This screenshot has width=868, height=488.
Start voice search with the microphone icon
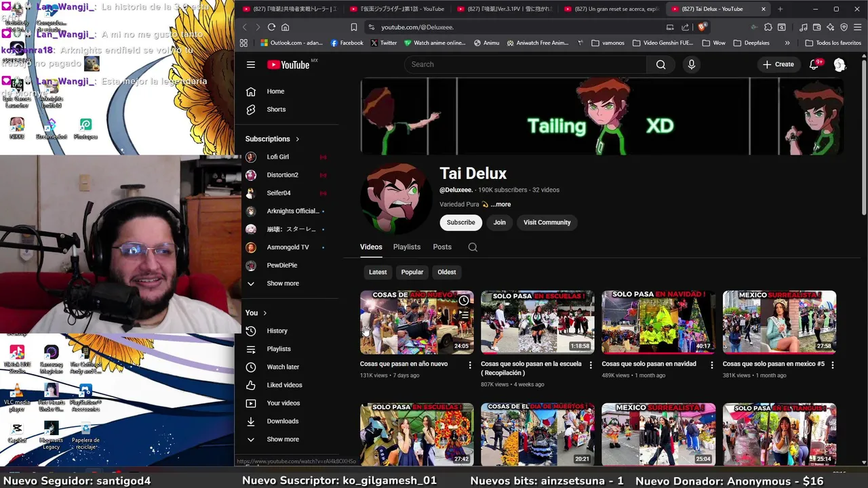[691, 64]
